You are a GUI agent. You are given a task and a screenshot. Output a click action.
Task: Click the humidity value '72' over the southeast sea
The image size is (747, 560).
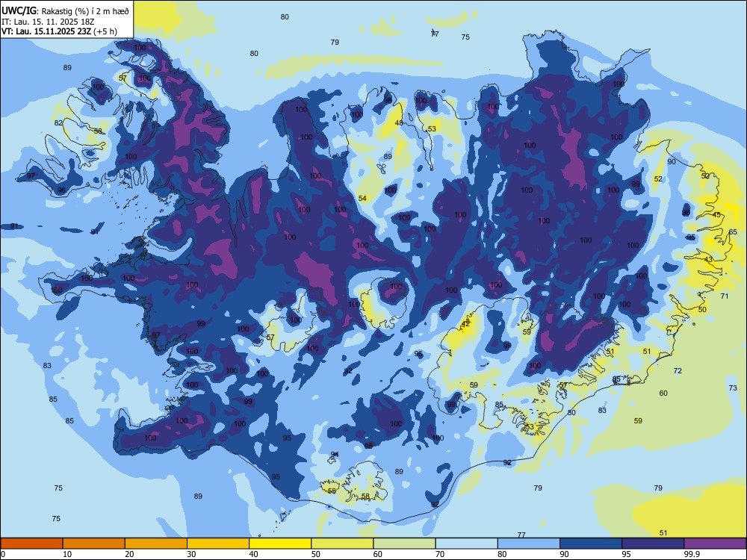pos(678,370)
